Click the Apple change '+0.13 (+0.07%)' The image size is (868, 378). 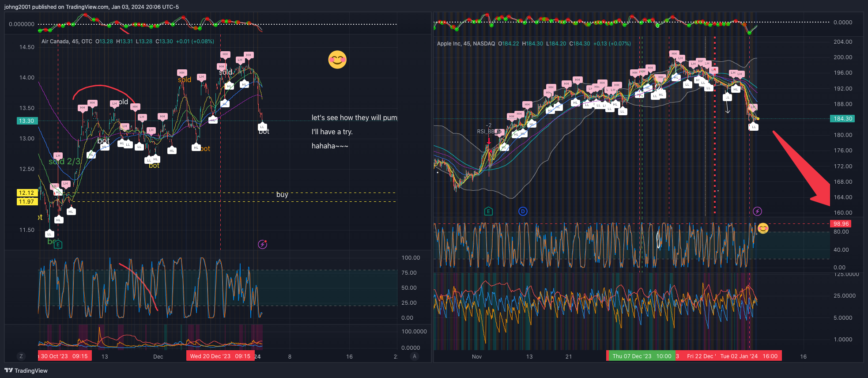tap(612, 44)
